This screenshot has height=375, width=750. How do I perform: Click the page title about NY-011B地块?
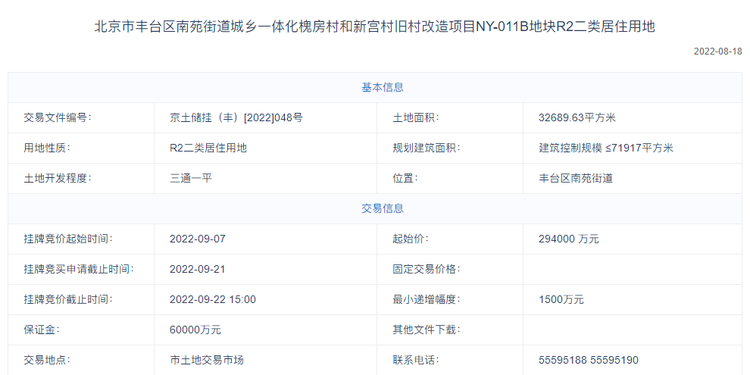pyautogui.click(x=375, y=26)
